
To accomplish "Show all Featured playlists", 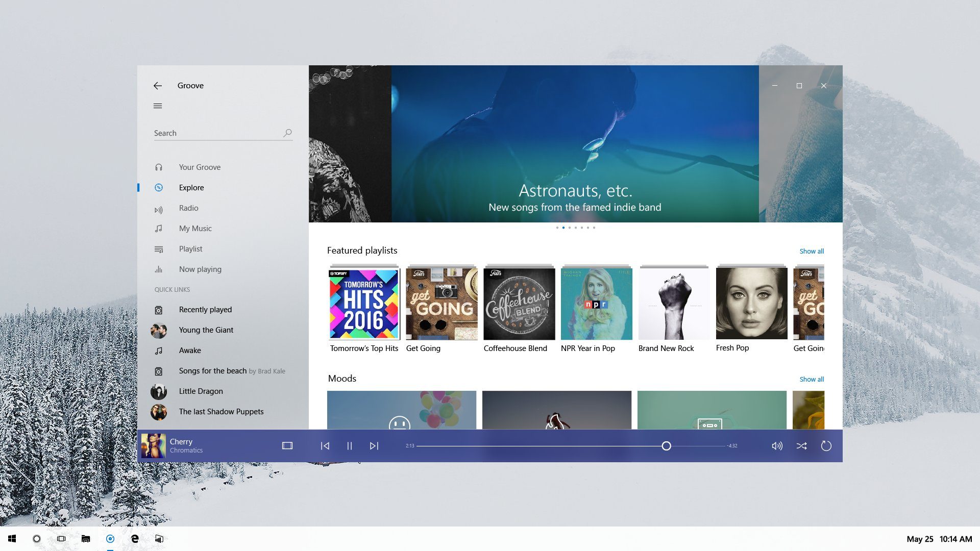I will [812, 251].
